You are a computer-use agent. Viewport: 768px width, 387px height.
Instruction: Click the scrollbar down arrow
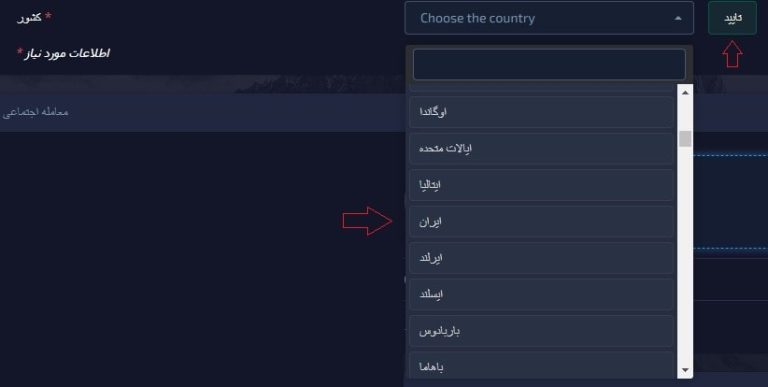click(x=685, y=370)
